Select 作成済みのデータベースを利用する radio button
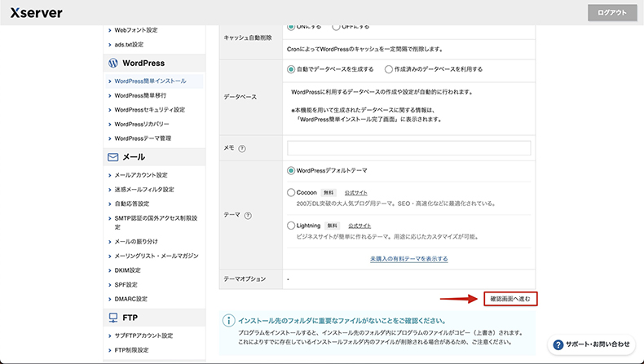The image size is (644, 364). [x=389, y=69]
